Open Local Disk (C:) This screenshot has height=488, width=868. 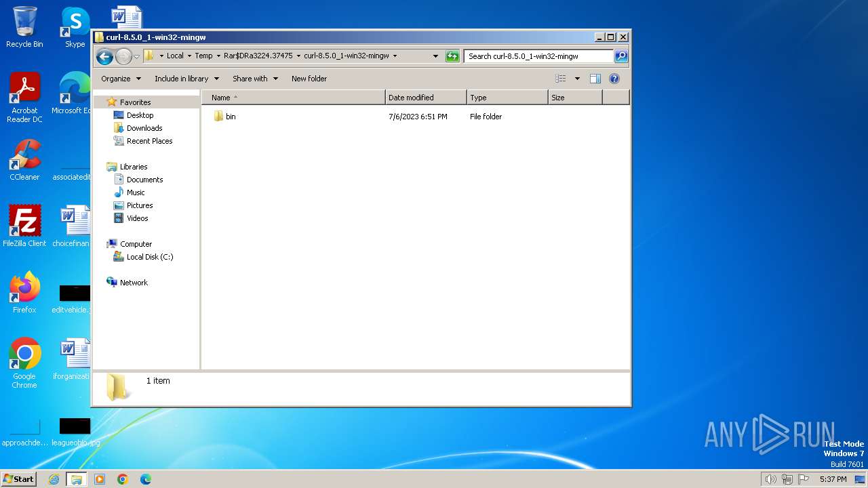pos(149,257)
